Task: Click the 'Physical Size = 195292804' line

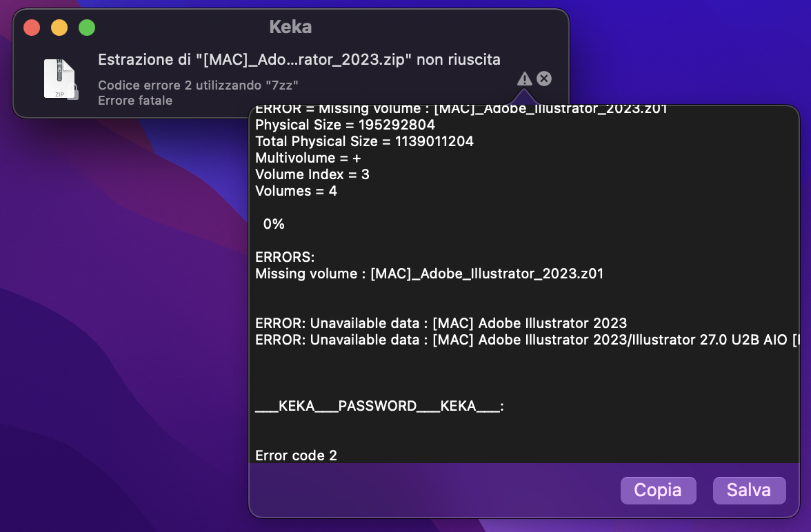Action: pyautogui.click(x=345, y=125)
